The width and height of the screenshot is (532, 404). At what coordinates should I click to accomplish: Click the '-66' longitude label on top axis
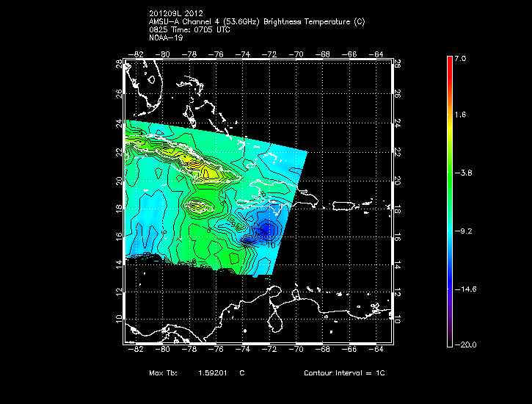coord(349,54)
